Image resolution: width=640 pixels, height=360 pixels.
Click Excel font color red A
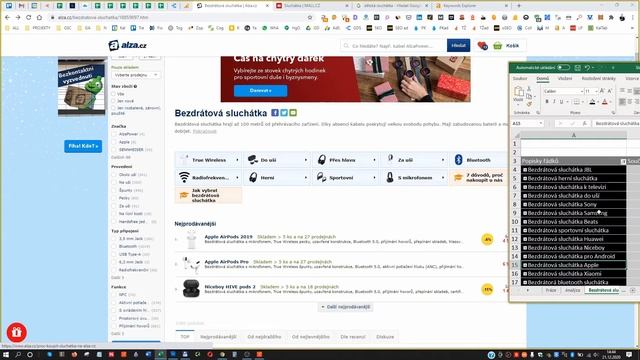click(x=604, y=102)
